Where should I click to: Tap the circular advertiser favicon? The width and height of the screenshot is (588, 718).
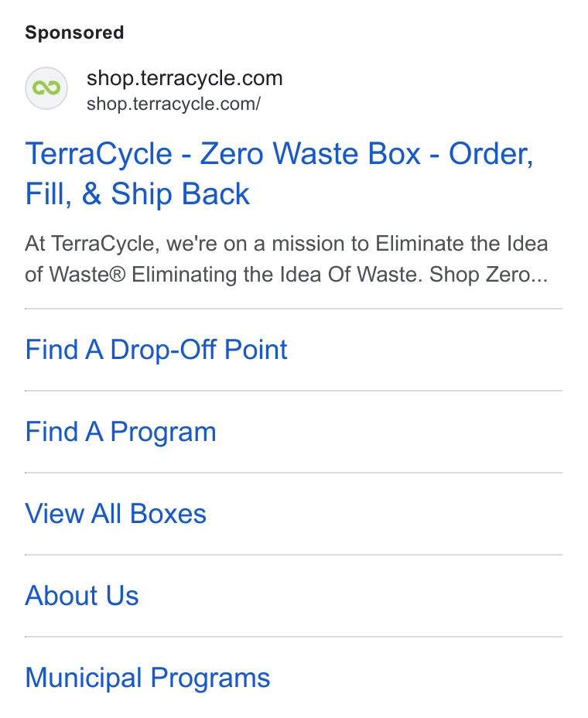46,88
